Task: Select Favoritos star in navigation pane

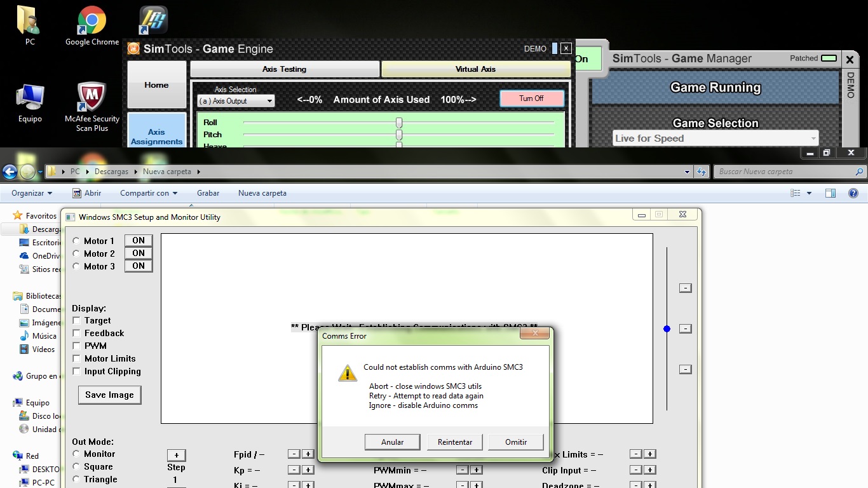Action: coord(18,216)
